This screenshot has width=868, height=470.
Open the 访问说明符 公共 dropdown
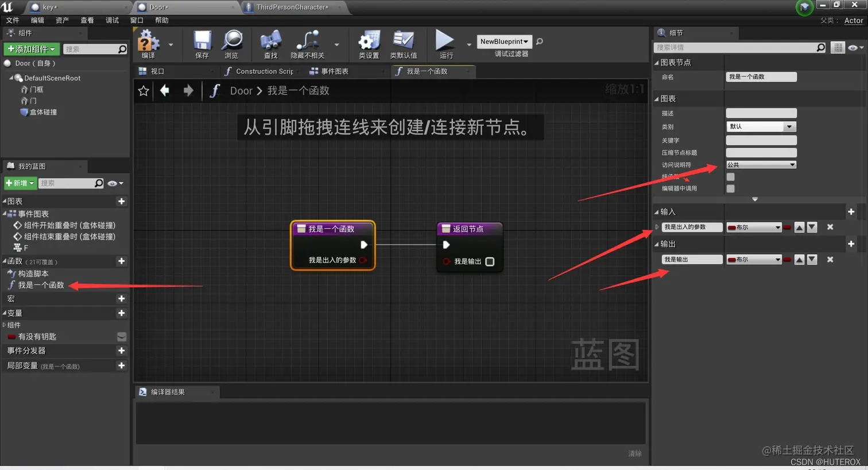[x=761, y=165]
